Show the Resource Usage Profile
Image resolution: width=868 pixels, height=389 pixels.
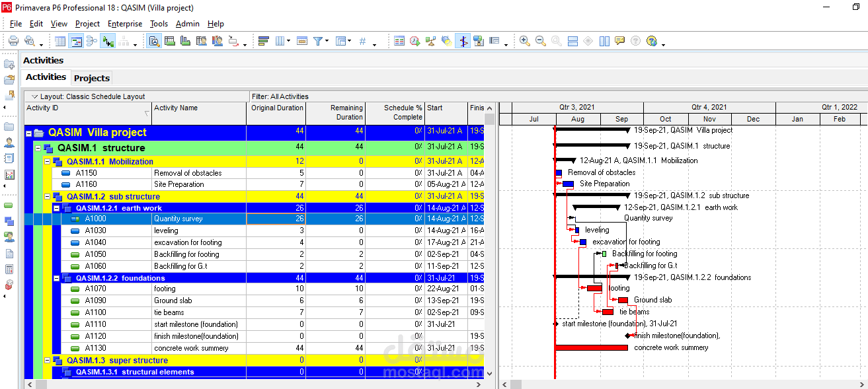coord(217,41)
